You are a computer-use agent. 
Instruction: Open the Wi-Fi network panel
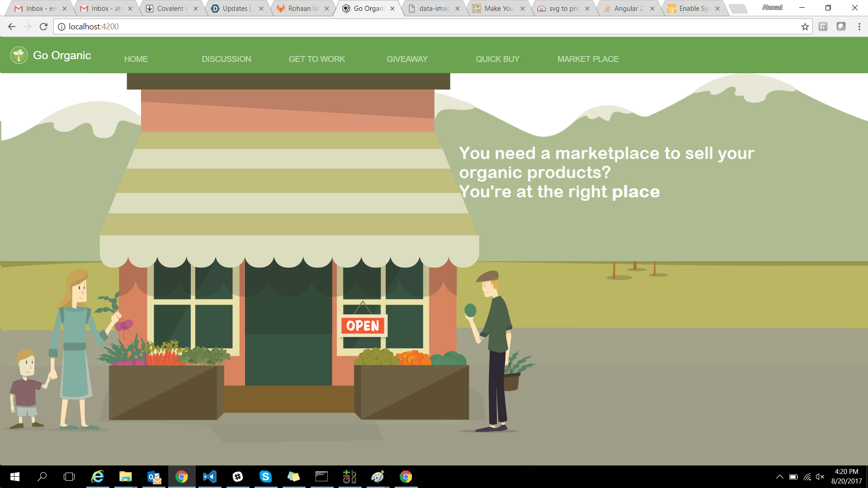coord(807,477)
